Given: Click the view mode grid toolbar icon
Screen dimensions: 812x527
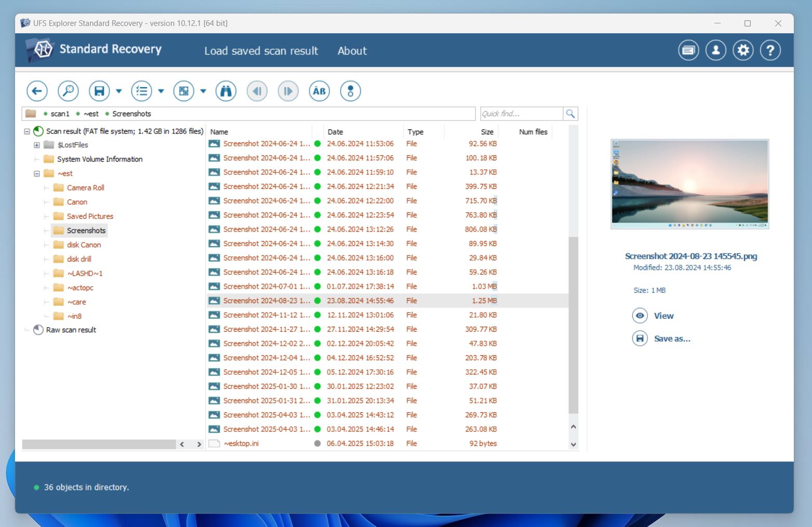Looking at the screenshot, I should click(184, 91).
